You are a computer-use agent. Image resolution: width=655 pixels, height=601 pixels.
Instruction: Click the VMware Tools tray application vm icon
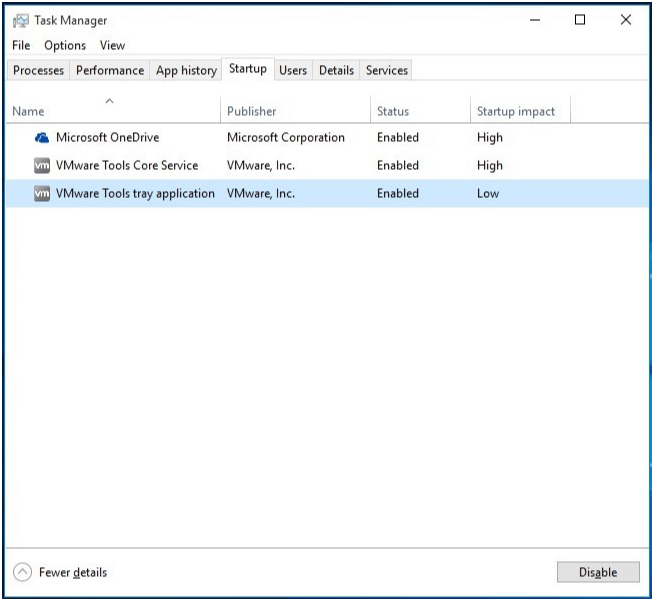pos(42,193)
